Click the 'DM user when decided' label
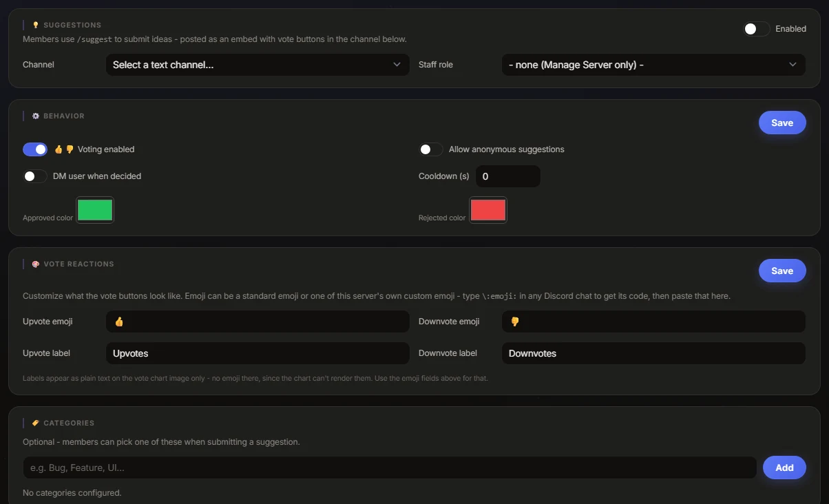This screenshot has height=504, width=829. (x=97, y=176)
